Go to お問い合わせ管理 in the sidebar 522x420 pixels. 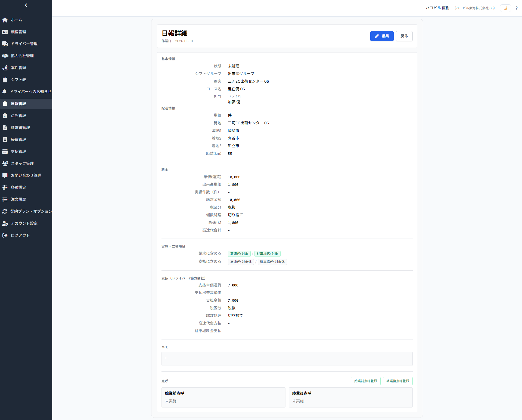pyautogui.click(x=26, y=175)
